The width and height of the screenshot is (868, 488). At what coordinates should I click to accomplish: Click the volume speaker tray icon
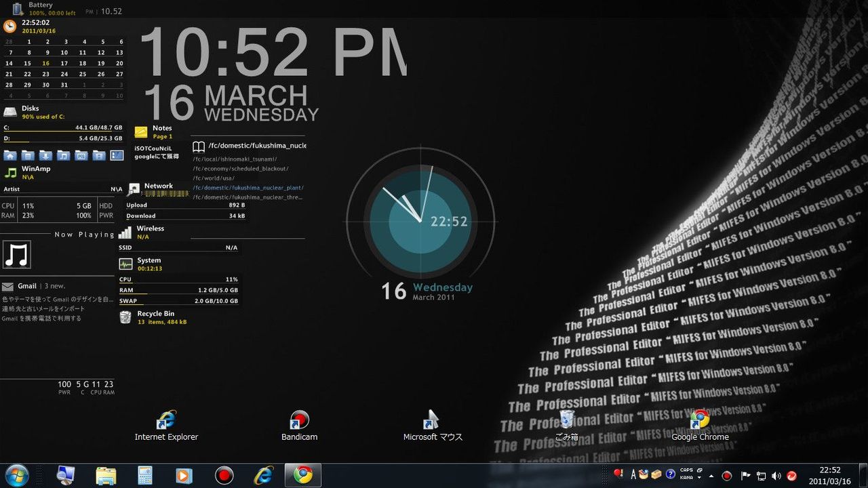point(776,475)
